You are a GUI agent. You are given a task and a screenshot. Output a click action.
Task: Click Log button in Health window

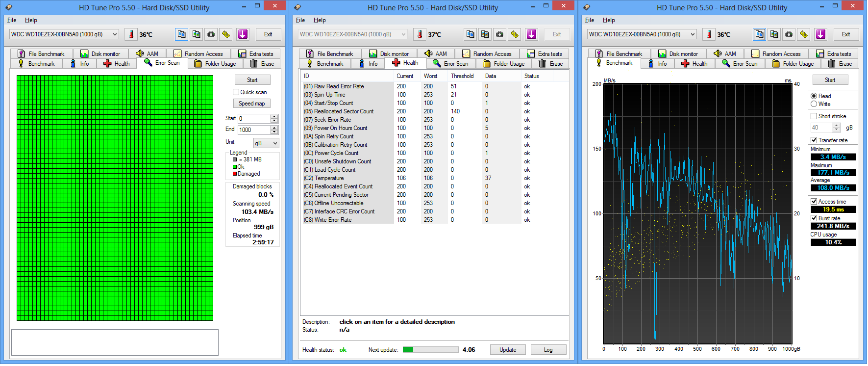(x=548, y=350)
